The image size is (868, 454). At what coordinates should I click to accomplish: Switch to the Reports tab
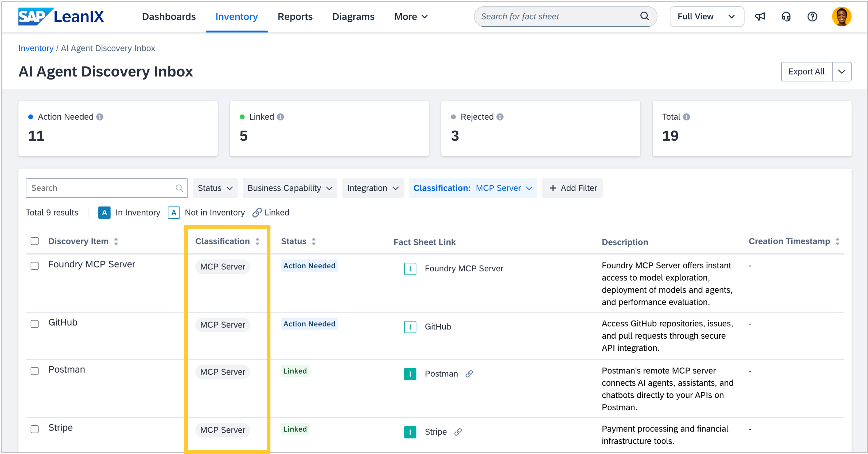pos(295,17)
